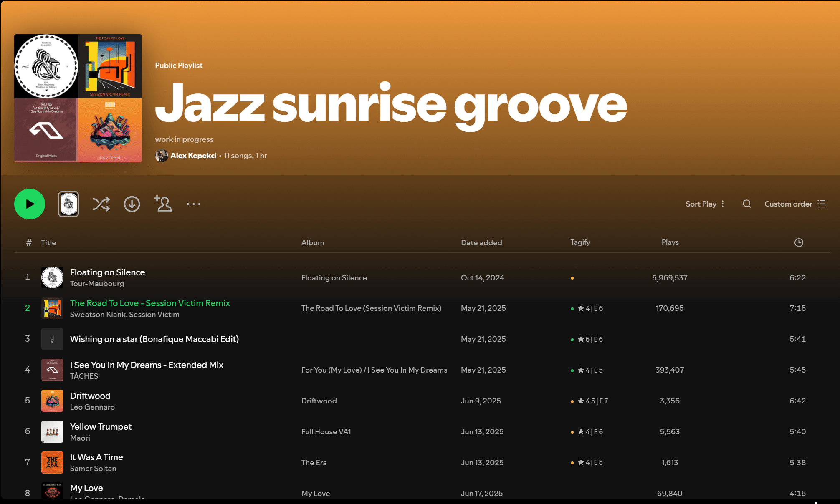This screenshot has height=504, width=840.
Task: Click the orange Tagify dot on Floating on Silence
Action: [x=572, y=278]
